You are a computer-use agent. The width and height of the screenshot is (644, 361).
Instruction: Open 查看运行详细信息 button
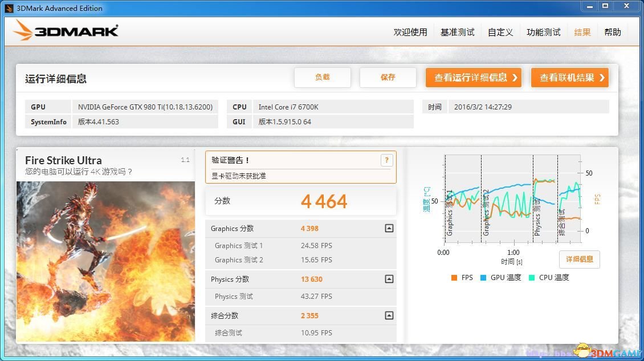coord(474,78)
